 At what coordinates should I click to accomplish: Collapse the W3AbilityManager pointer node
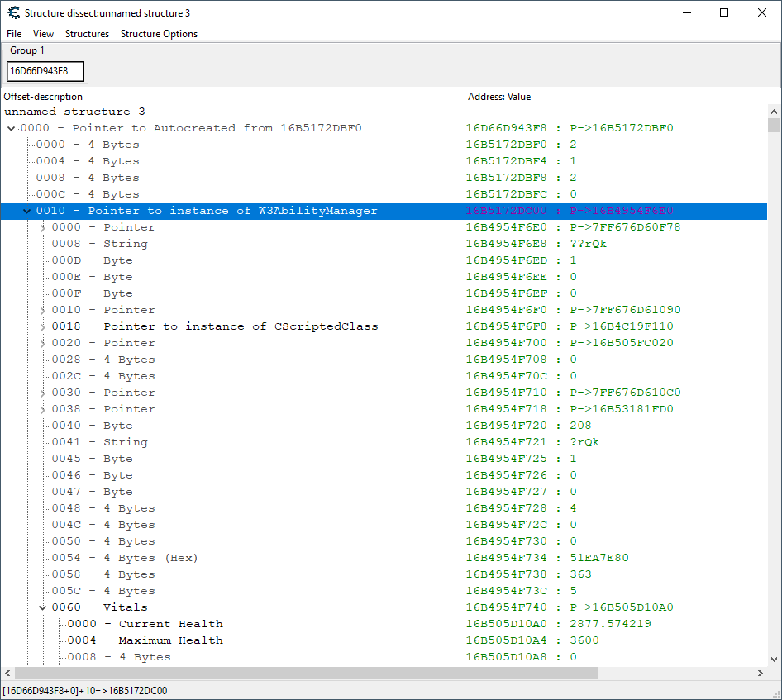point(27,211)
